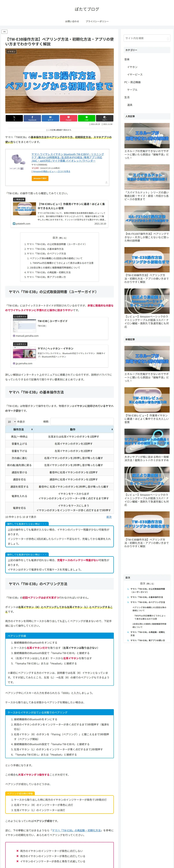Screen dimensions: 174x868
Task: Jump to TOC item 3 ペアリング方法
Action: click(x=46, y=253)
